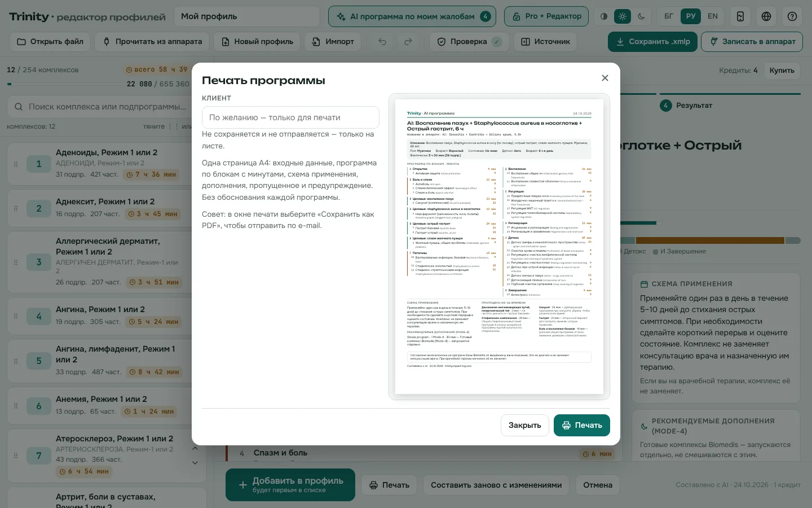Open help via question mark icon

pos(792,16)
